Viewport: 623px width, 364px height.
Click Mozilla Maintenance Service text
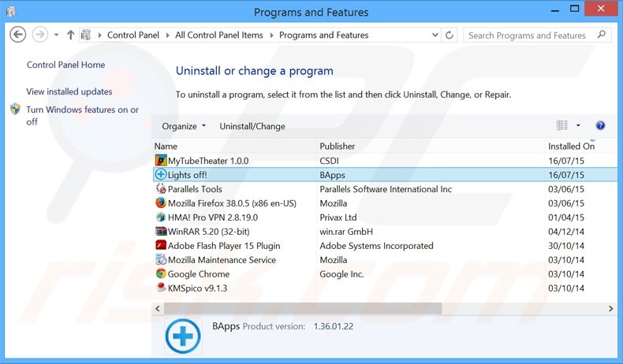[222, 260]
